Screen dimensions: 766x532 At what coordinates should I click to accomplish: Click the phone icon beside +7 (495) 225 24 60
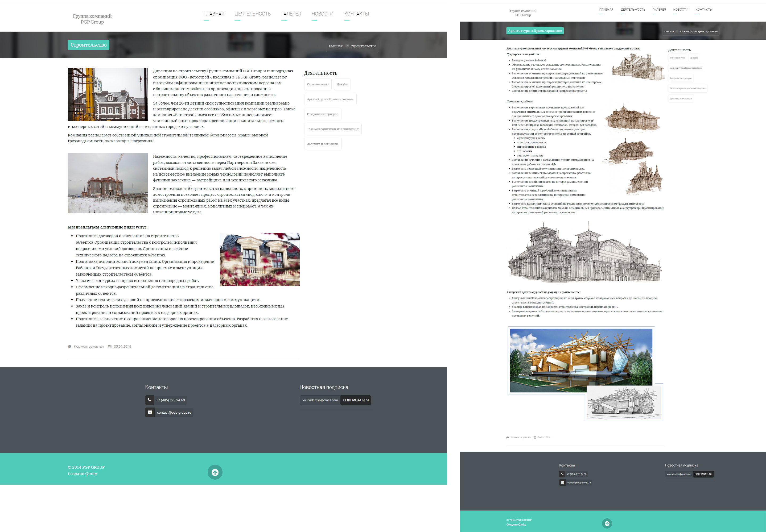click(x=149, y=400)
